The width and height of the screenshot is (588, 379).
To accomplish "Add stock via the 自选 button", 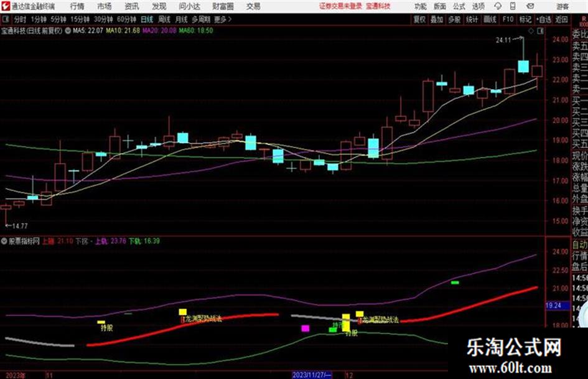I will click(544, 19).
